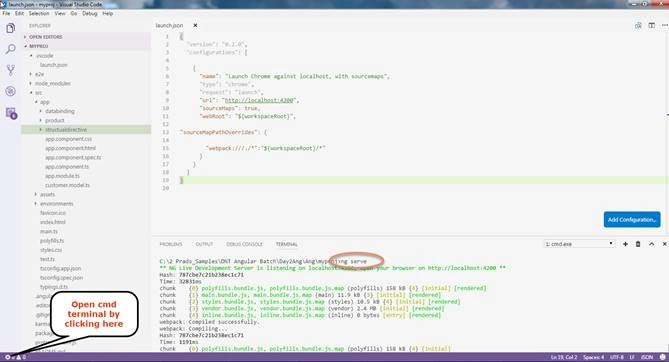669x362 pixels.
Task: Open tsconfig.app.json in explorer
Action: click(x=60, y=269)
